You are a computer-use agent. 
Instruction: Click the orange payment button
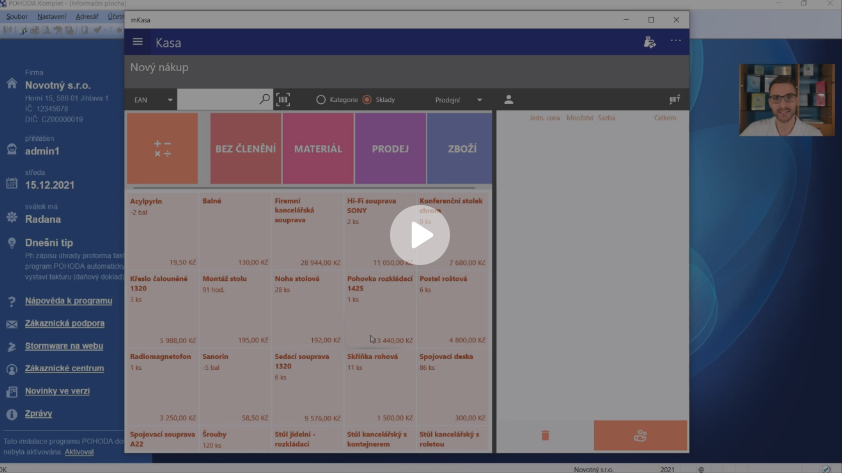[x=640, y=435]
